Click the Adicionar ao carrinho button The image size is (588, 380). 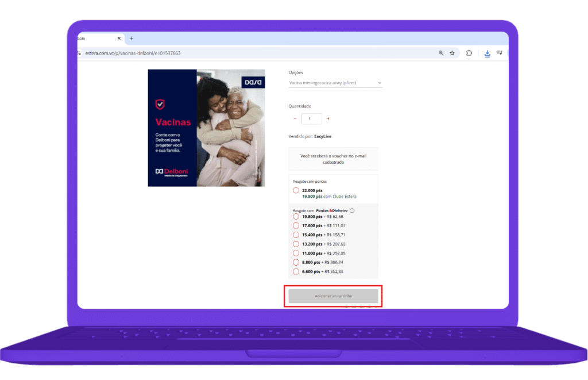(x=333, y=296)
